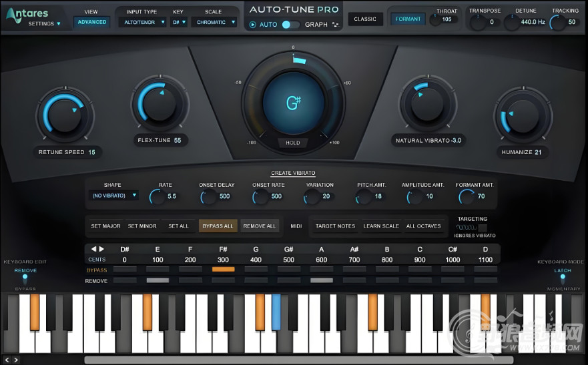Switch to Advanced view

coord(92,22)
